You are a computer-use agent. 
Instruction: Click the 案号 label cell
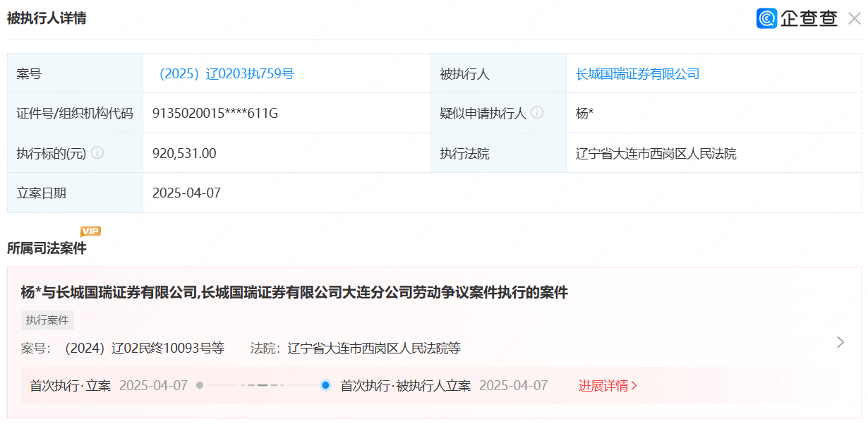75,73
